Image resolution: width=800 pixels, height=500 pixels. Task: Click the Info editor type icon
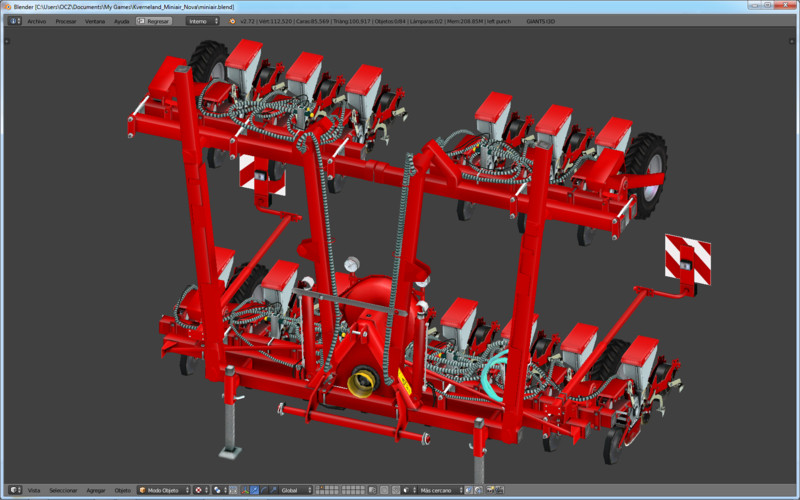(x=12, y=20)
